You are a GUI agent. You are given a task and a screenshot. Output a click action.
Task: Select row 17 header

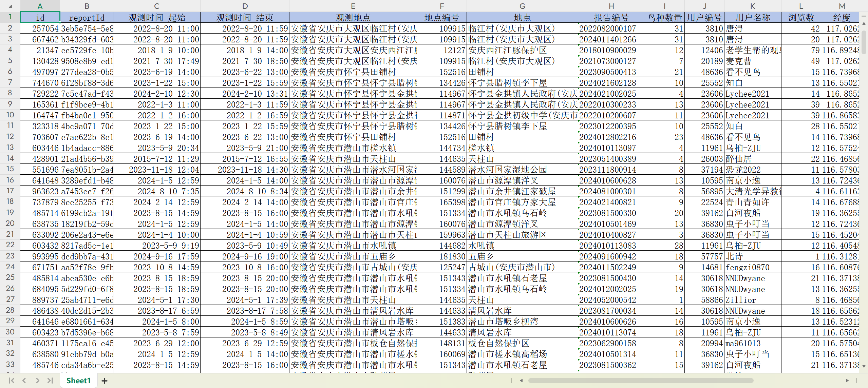(x=10, y=191)
